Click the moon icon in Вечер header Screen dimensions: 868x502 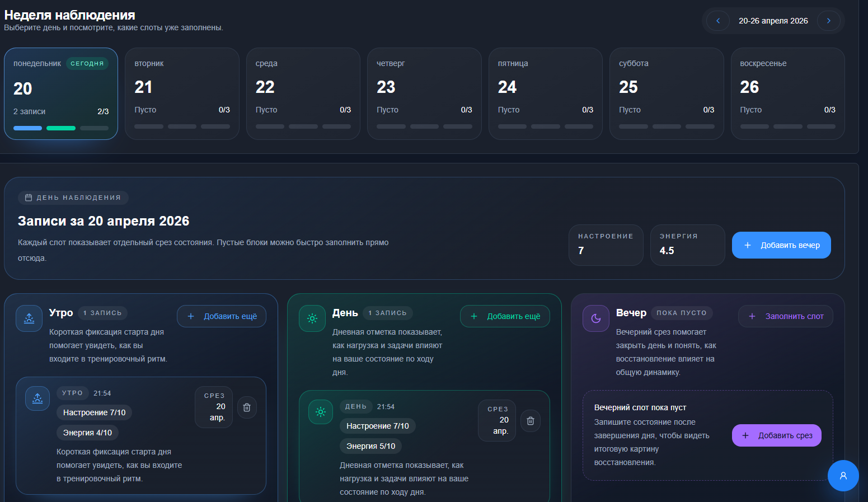click(596, 318)
